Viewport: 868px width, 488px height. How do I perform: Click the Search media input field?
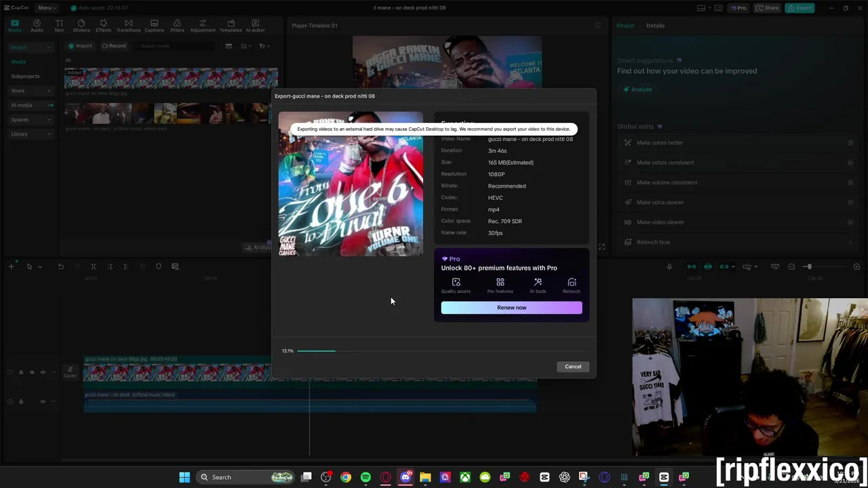pyautogui.click(x=175, y=46)
